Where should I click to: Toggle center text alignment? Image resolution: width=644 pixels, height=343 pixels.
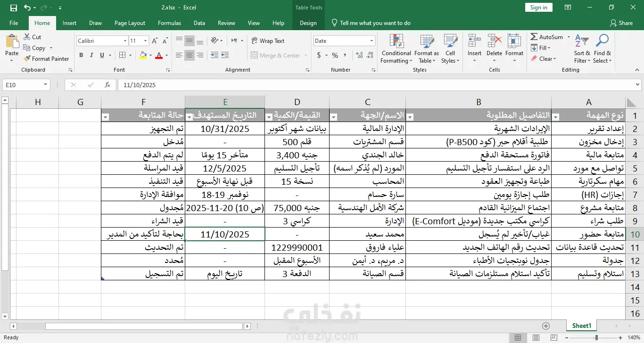(x=190, y=56)
